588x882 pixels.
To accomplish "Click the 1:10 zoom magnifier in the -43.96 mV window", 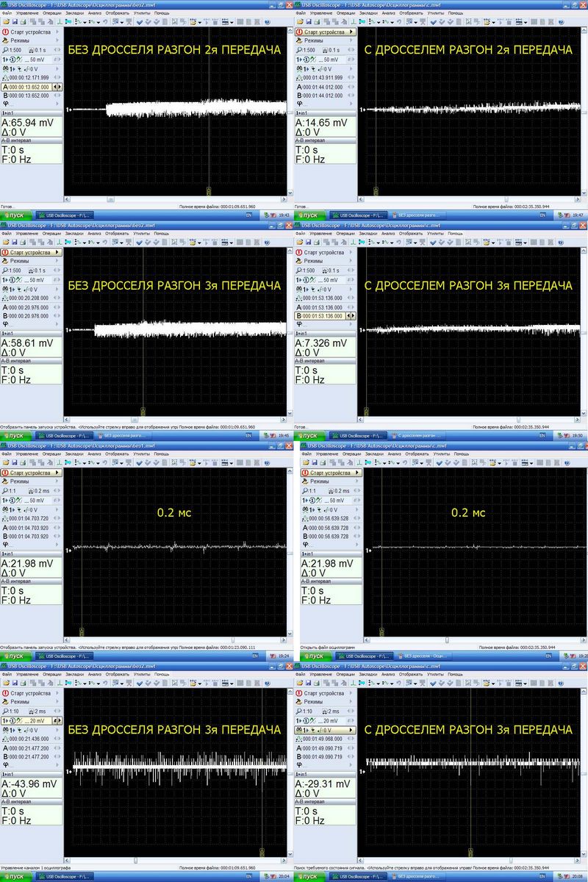I will pyautogui.click(x=6, y=711).
